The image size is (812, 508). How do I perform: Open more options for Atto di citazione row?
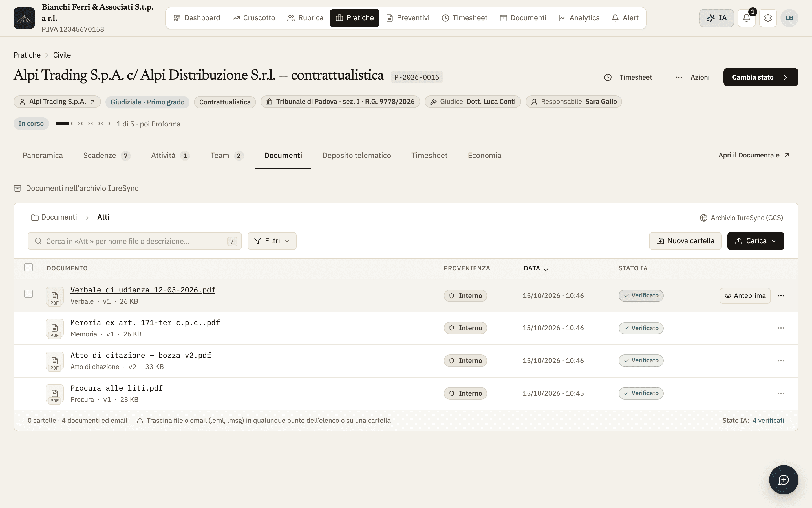pos(781,360)
